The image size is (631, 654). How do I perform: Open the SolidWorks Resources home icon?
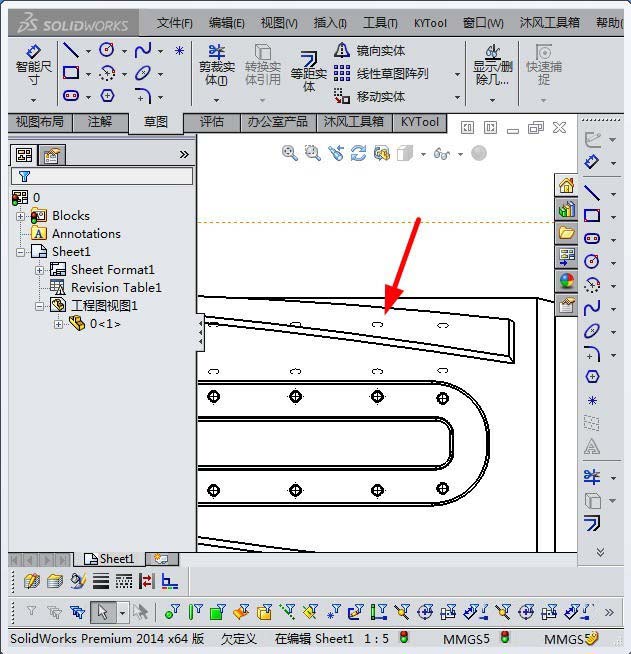[566, 185]
